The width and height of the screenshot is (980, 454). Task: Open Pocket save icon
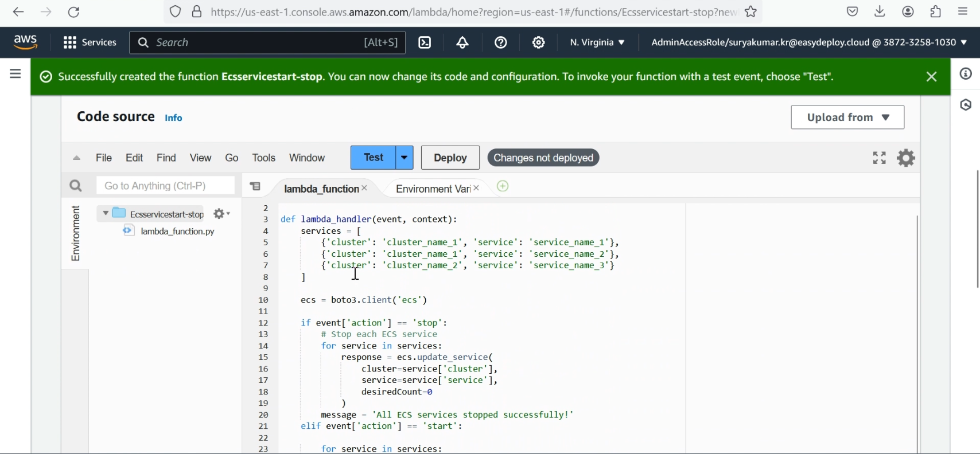853,11
